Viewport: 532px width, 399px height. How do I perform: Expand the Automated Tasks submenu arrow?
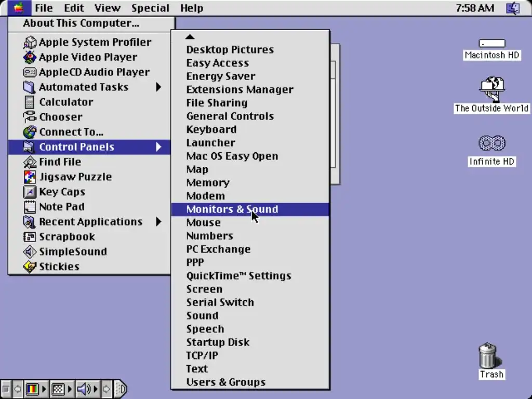click(x=158, y=87)
